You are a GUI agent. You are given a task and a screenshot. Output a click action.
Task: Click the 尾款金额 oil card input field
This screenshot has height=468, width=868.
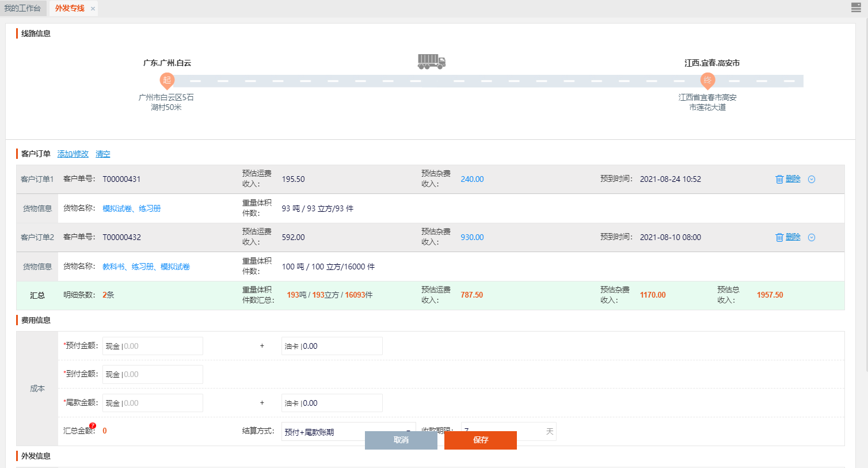click(x=332, y=403)
